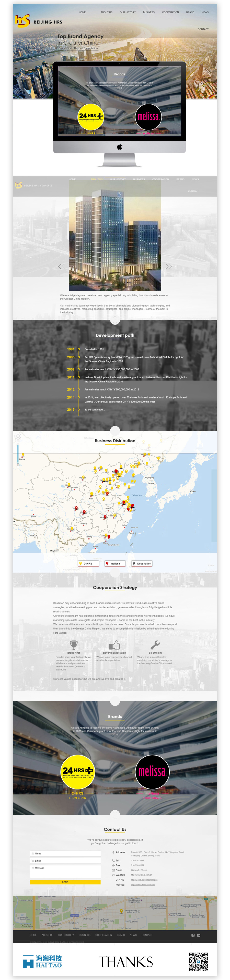This screenshot has width=230, height=980.
Task: Open OUR HISTORY in the footer navigation
Action: (66, 935)
